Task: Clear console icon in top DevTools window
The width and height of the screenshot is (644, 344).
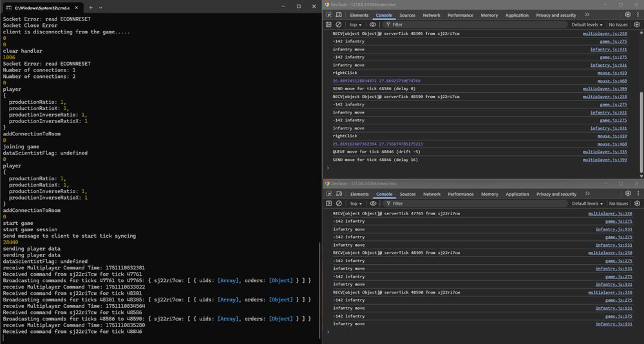Action: [x=339, y=24]
